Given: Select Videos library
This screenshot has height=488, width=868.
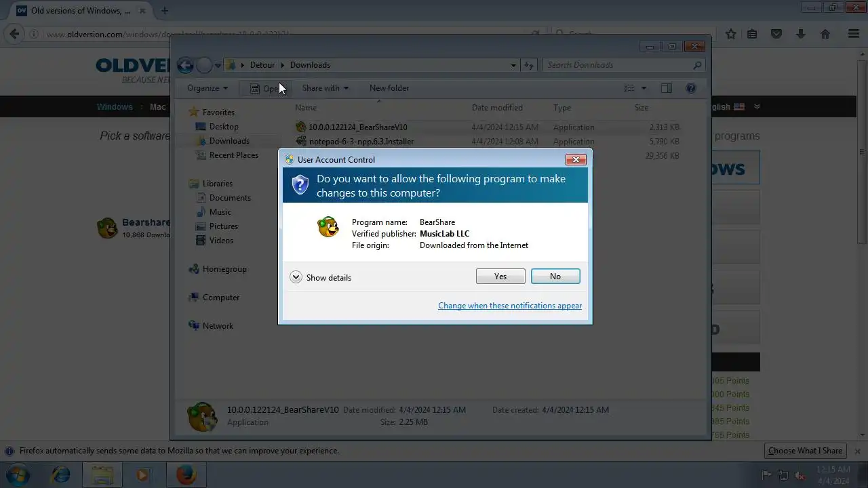Looking at the screenshot, I should pos(221,241).
